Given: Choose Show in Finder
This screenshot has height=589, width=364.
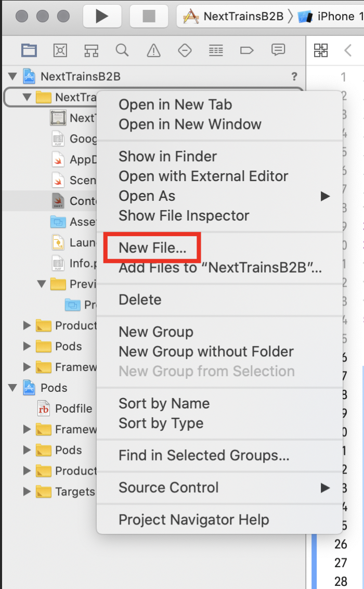Looking at the screenshot, I should [168, 156].
